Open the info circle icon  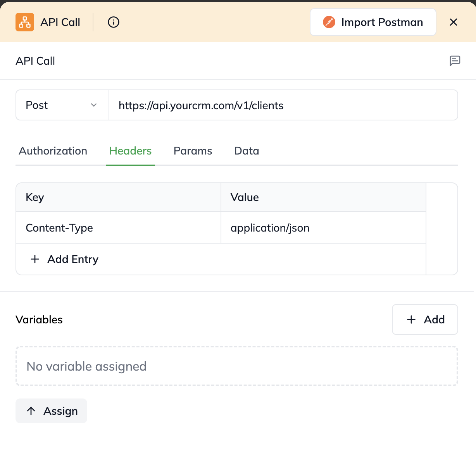[114, 22]
